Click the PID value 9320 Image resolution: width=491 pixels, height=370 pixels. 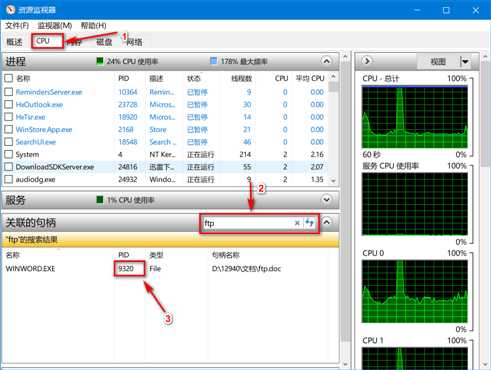coord(126,269)
